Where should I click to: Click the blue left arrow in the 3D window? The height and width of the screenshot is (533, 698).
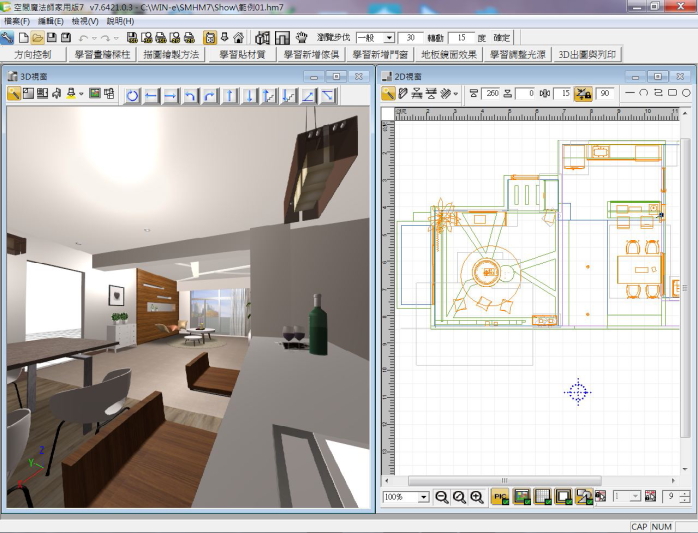(x=152, y=95)
